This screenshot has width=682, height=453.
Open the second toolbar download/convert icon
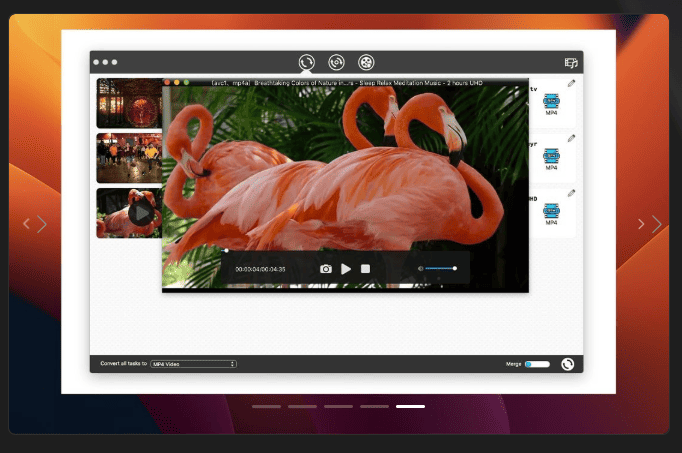(x=336, y=62)
